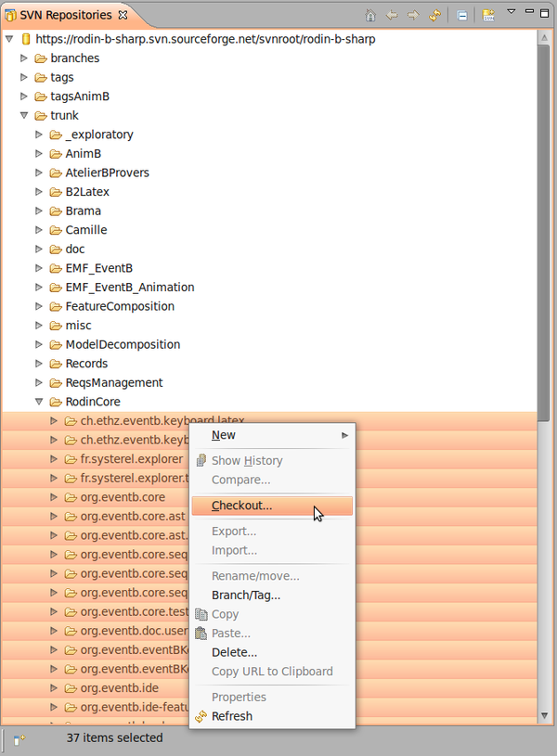This screenshot has height=756, width=557.
Task: Select Branch/Tag... menu entry
Action: pos(272,596)
